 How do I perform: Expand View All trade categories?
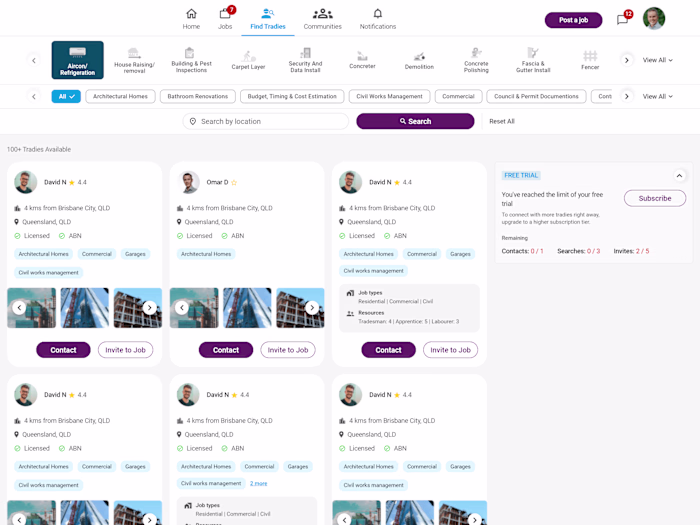(x=657, y=60)
